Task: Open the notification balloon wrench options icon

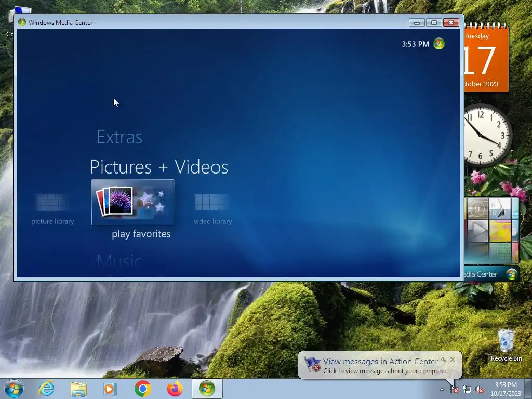Action: point(443,360)
